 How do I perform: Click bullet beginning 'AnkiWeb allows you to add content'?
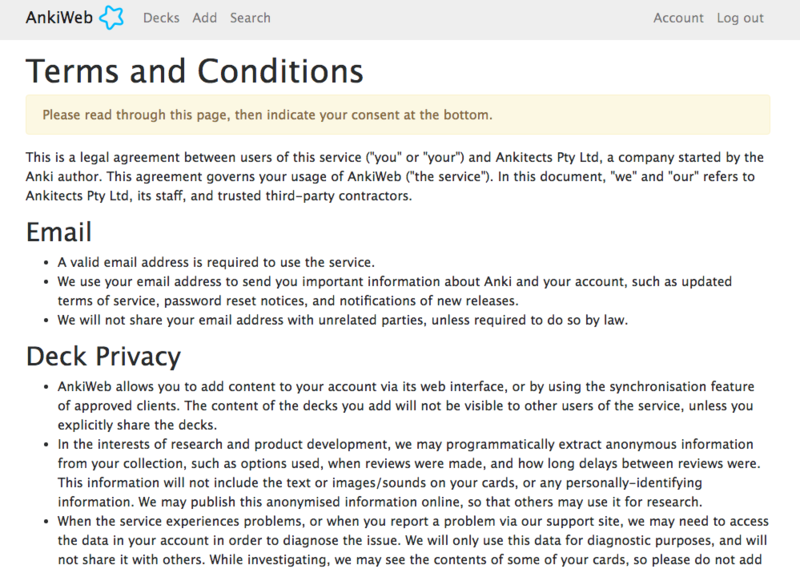click(x=406, y=406)
